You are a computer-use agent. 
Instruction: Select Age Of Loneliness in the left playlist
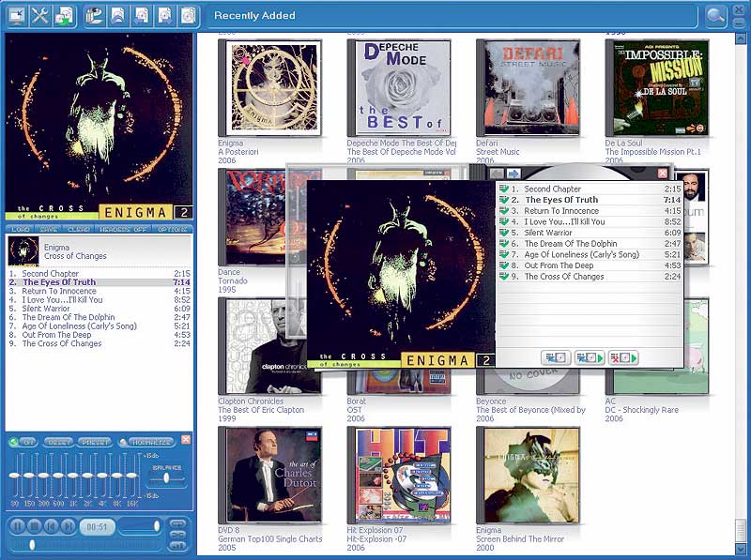tap(100, 325)
